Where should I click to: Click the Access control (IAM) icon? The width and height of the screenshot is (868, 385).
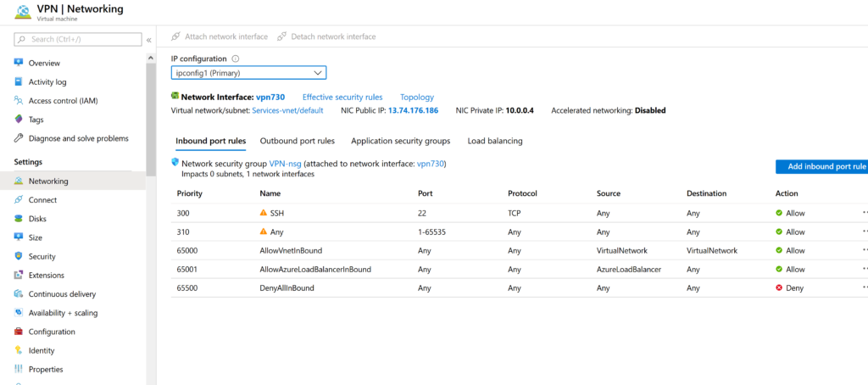pyautogui.click(x=19, y=100)
